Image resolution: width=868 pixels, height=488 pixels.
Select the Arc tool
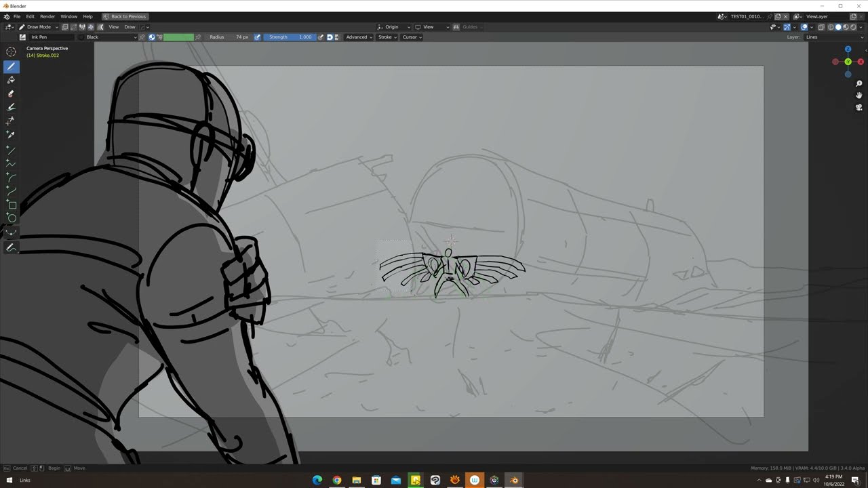pyautogui.click(x=11, y=178)
